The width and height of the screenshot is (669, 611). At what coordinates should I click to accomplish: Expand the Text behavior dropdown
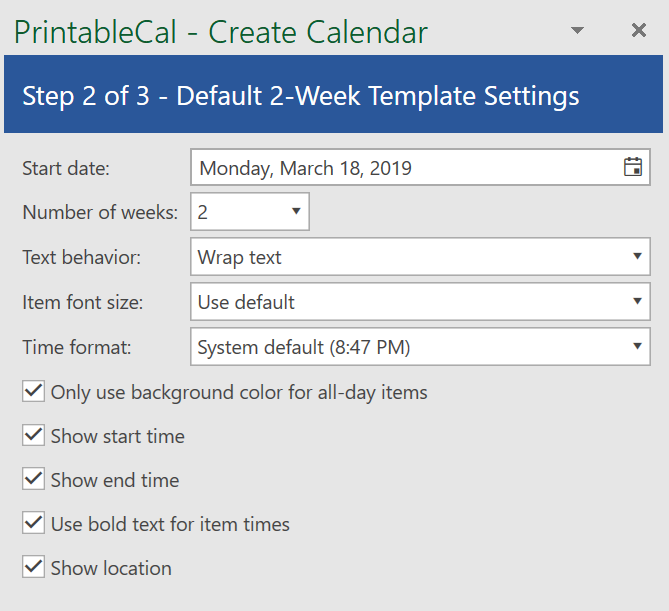[x=420, y=257]
